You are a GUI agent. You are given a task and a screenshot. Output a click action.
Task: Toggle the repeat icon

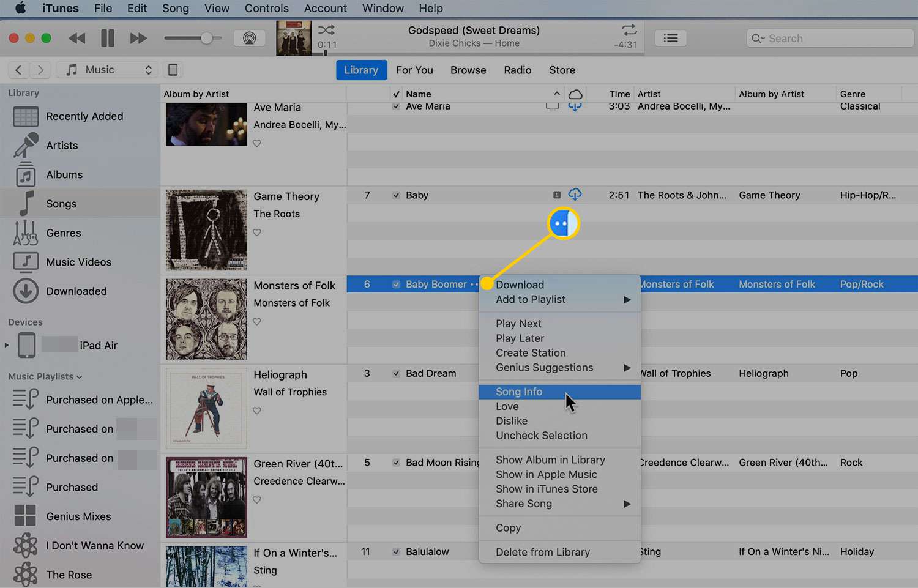[629, 30]
